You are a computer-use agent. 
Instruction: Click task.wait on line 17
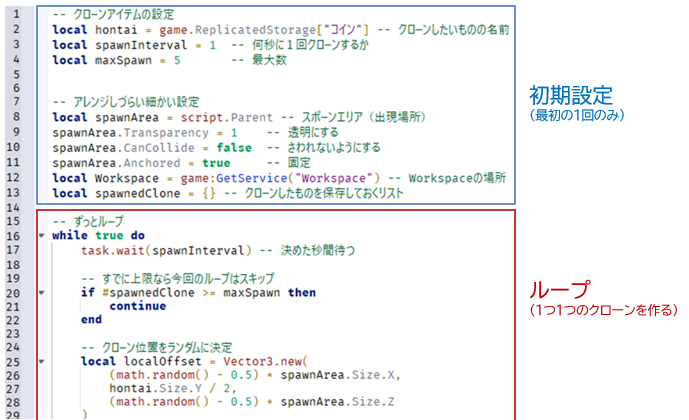tap(113, 250)
